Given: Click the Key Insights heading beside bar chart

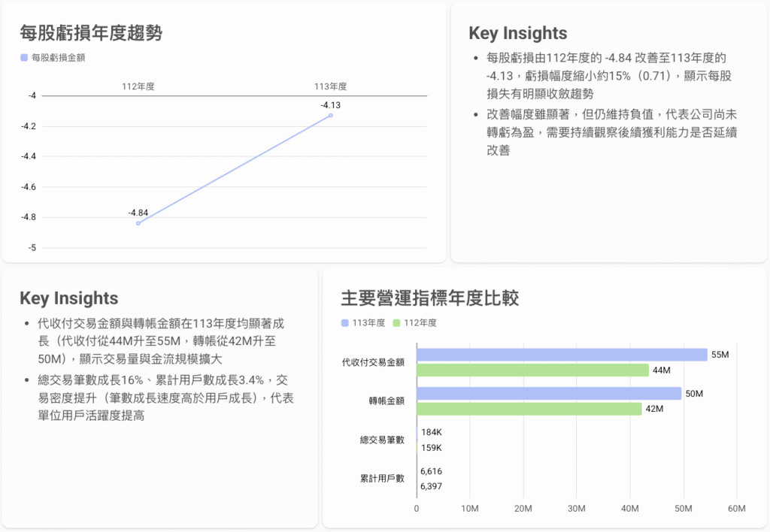Looking at the screenshot, I should pos(68,298).
